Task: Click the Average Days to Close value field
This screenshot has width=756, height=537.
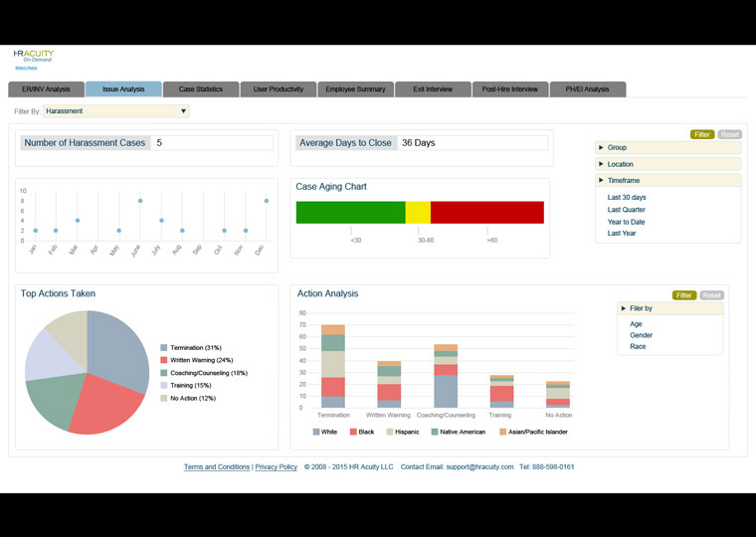Action: click(x=472, y=143)
